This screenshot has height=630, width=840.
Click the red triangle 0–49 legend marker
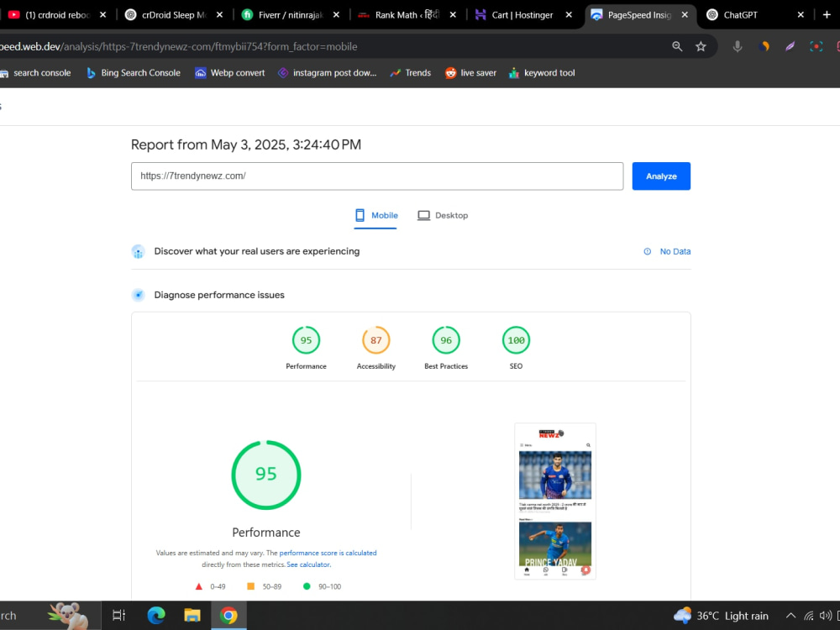(199, 586)
